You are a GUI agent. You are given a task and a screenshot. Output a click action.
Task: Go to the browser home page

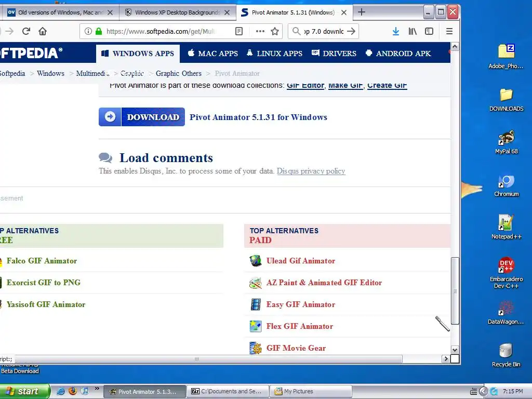tap(43, 31)
